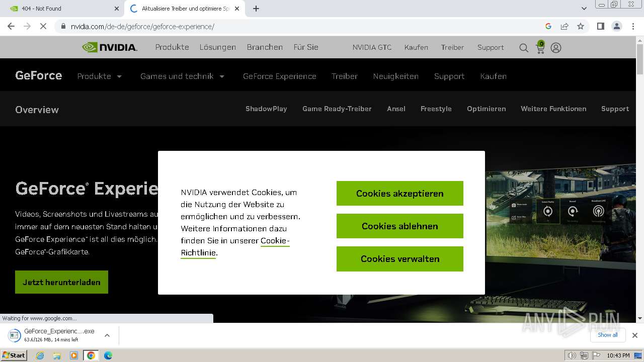Open the tab search dropdown arrow

[584, 9]
